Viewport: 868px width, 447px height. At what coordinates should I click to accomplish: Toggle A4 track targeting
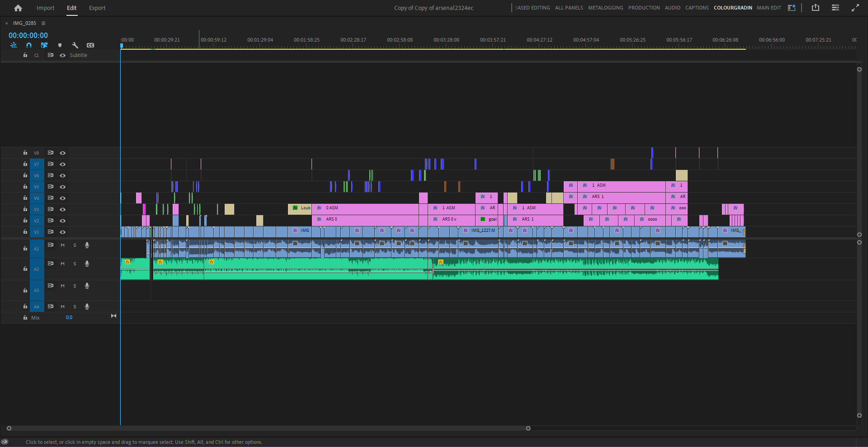pyautogui.click(x=37, y=306)
